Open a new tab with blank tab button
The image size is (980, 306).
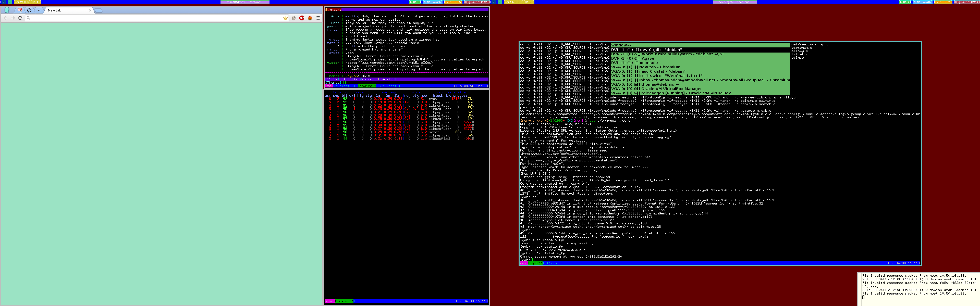[99, 10]
